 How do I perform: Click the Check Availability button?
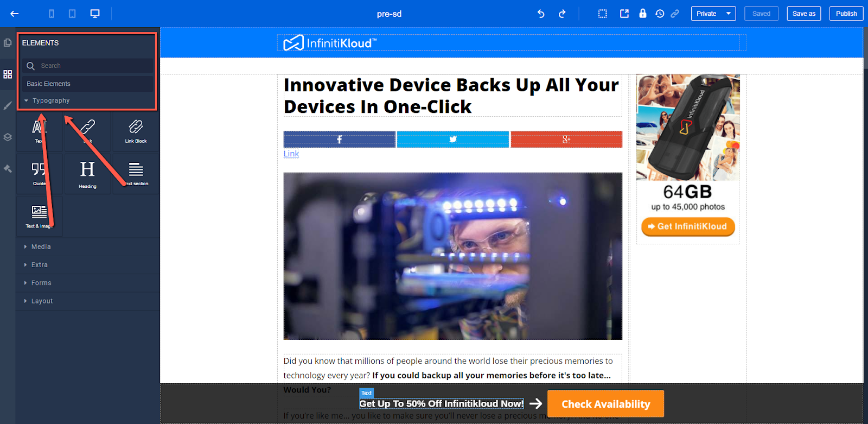[x=605, y=404]
